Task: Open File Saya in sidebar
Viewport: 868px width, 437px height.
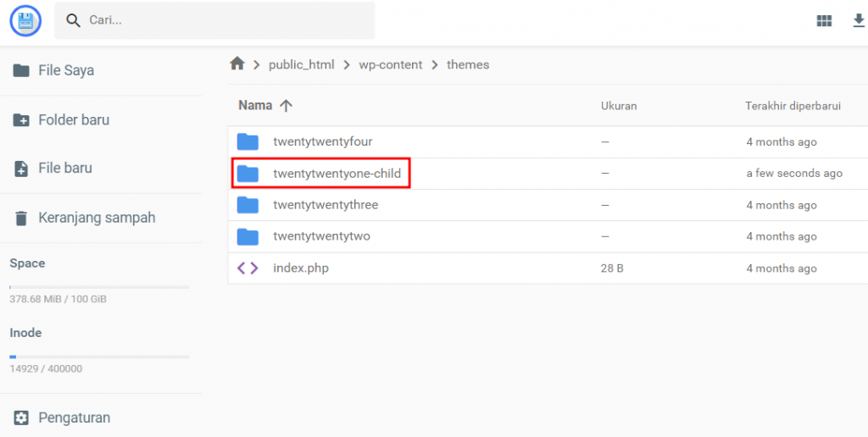Action: point(66,70)
